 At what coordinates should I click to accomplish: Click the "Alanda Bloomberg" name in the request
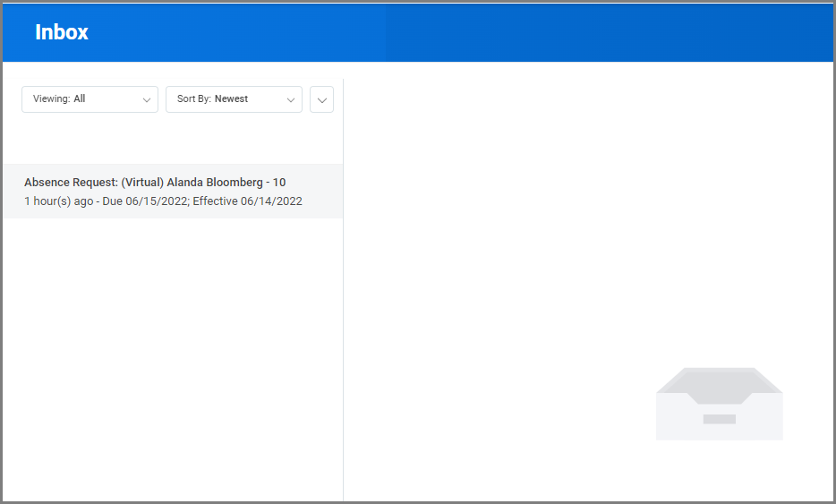[215, 183]
